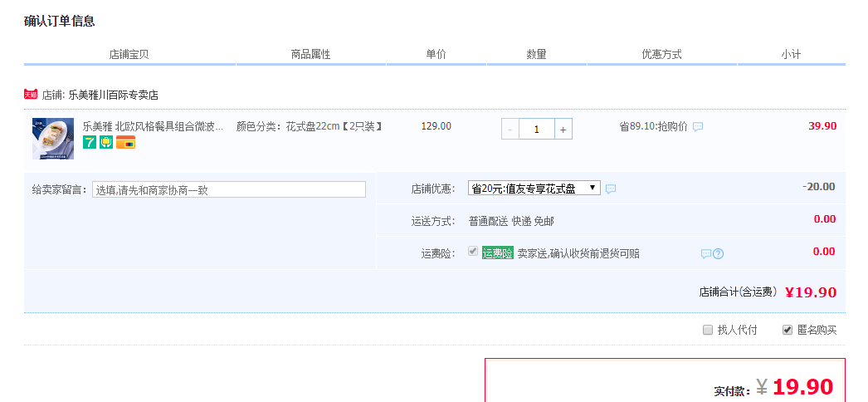The image size is (868, 402).
Task: Click the green shield guarantee icon under the product title
Action: click(106, 142)
